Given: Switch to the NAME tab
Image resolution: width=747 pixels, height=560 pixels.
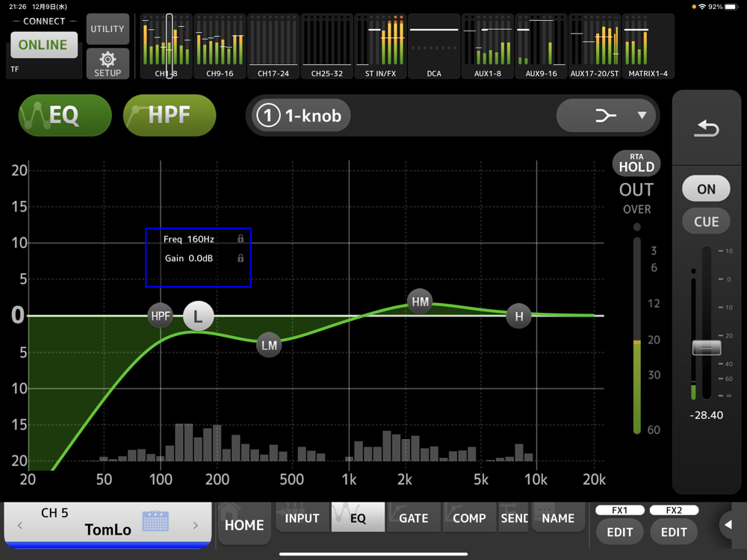Looking at the screenshot, I should pyautogui.click(x=558, y=517).
